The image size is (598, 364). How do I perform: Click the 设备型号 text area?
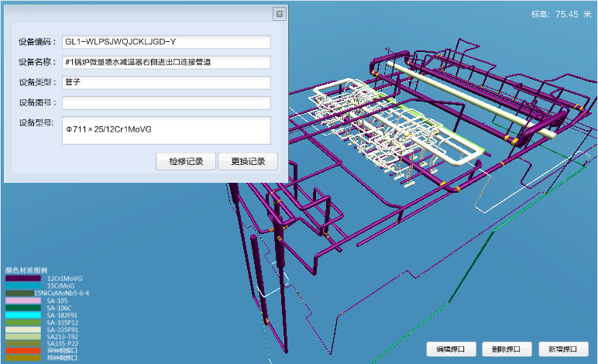point(167,130)
